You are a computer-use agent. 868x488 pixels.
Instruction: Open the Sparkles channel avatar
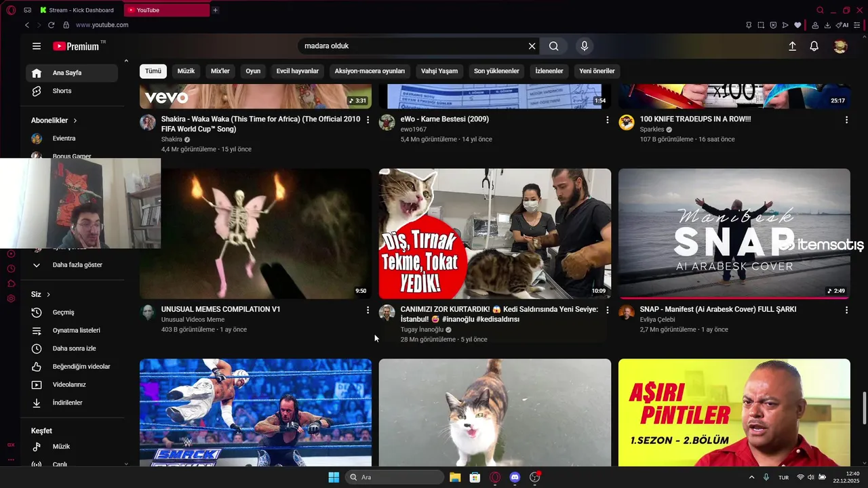coord(627,123)
